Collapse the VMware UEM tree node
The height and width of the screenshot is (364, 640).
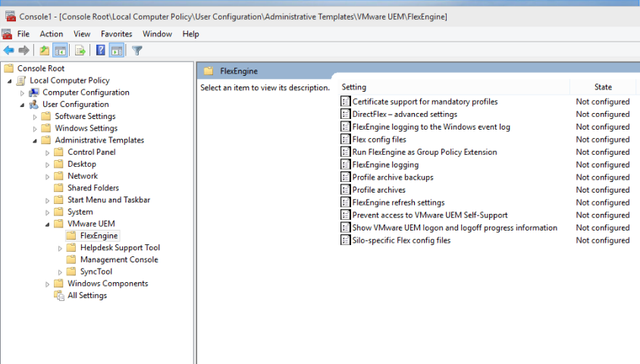pos(47,224)
